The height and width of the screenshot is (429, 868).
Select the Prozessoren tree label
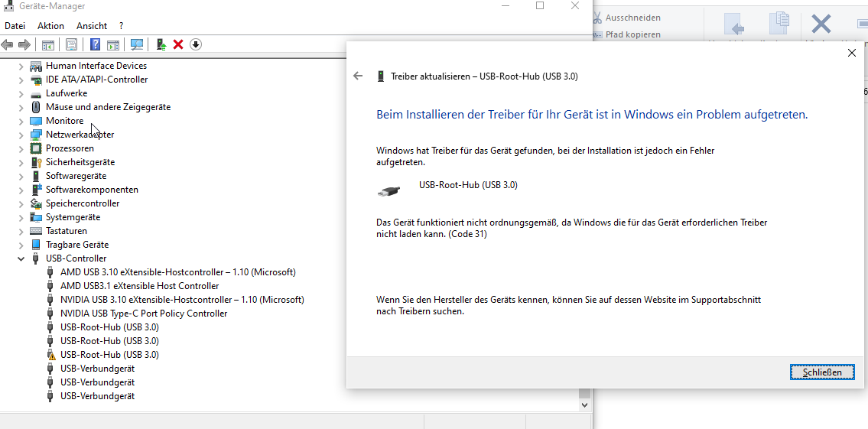click(70, 148)
